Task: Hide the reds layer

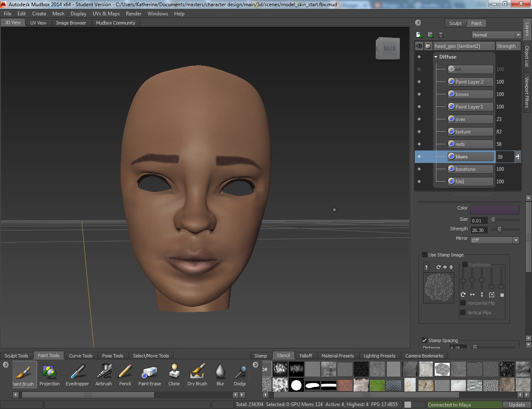Action: [419, 144]
